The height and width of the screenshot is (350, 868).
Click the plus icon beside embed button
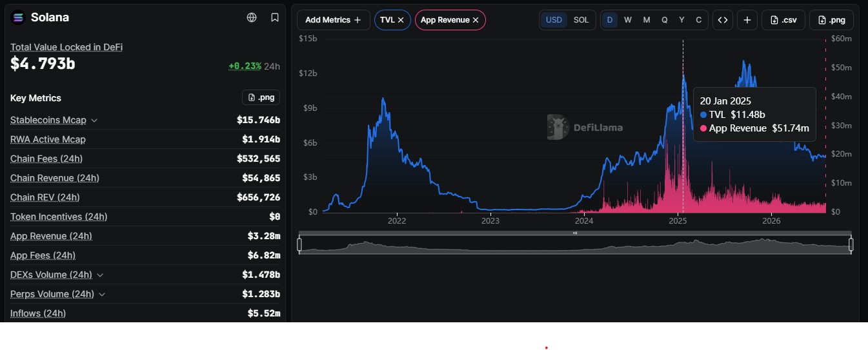[x=747, y=20]
